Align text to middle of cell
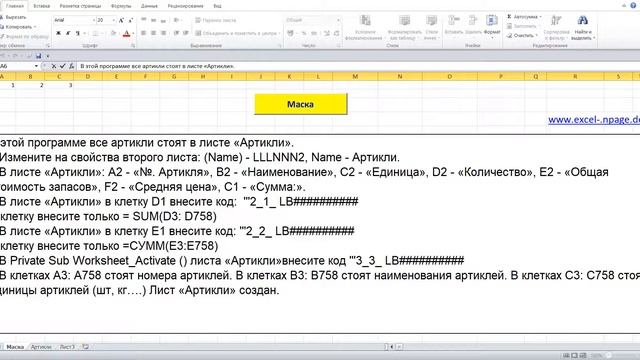Screen dimensions: 640x360 pos(153,20)
